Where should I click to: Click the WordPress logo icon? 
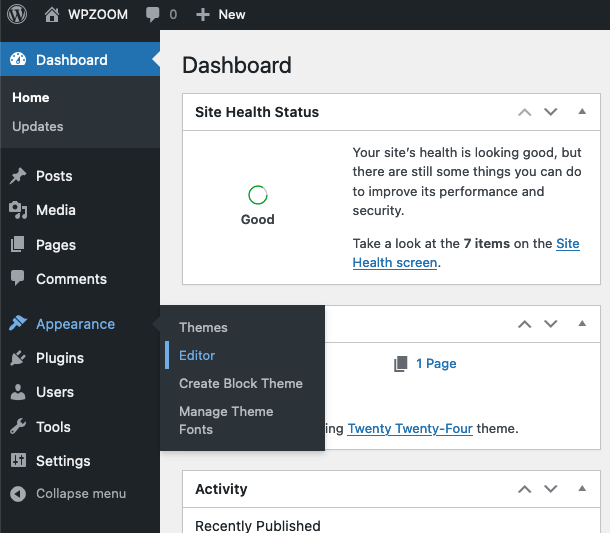[17, 14]
